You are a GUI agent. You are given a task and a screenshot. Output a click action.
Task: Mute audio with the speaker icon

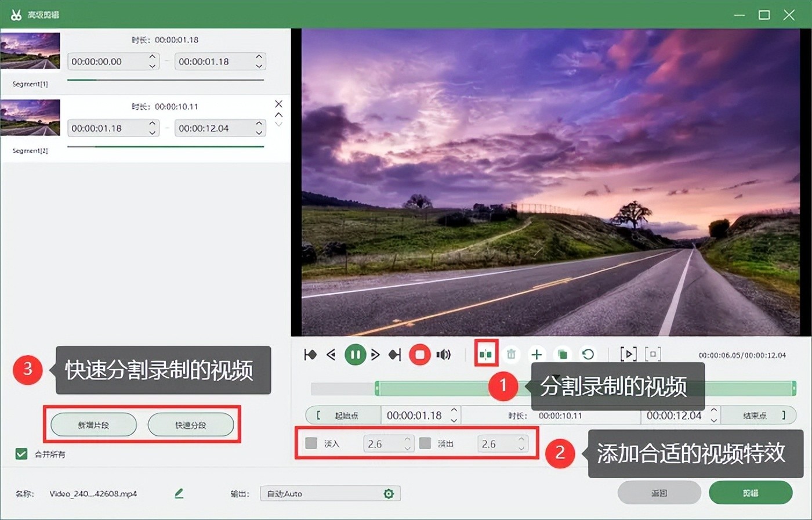(x=444, y=354)
